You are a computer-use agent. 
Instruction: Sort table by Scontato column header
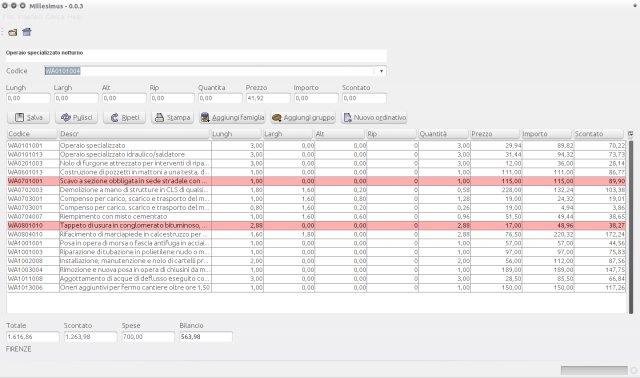599,134
